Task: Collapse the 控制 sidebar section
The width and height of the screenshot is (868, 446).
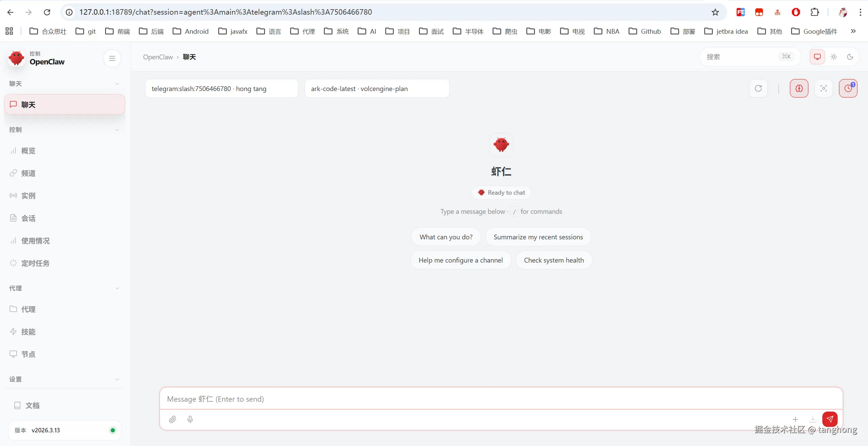Action: (117, 130)
